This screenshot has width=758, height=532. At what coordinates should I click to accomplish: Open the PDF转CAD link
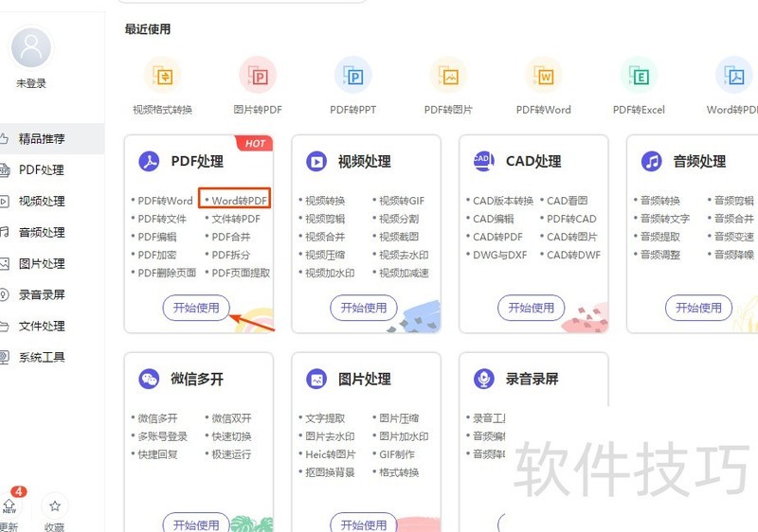(x=571, y=219)
